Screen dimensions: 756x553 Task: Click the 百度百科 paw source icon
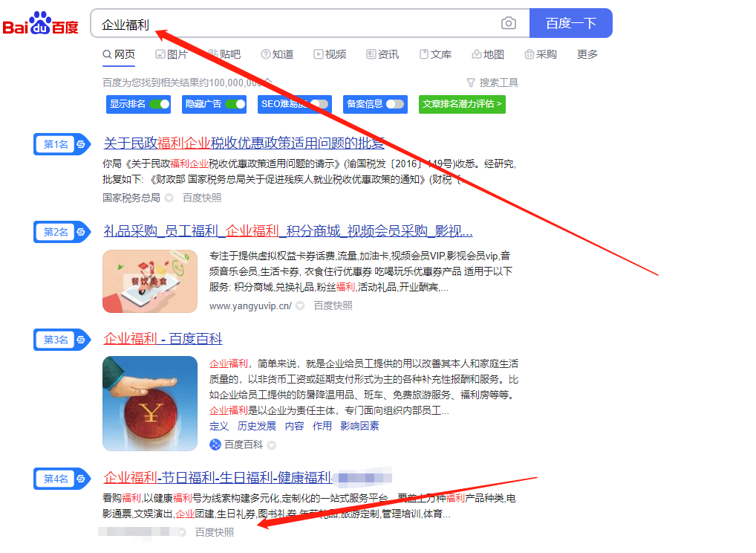215,444
